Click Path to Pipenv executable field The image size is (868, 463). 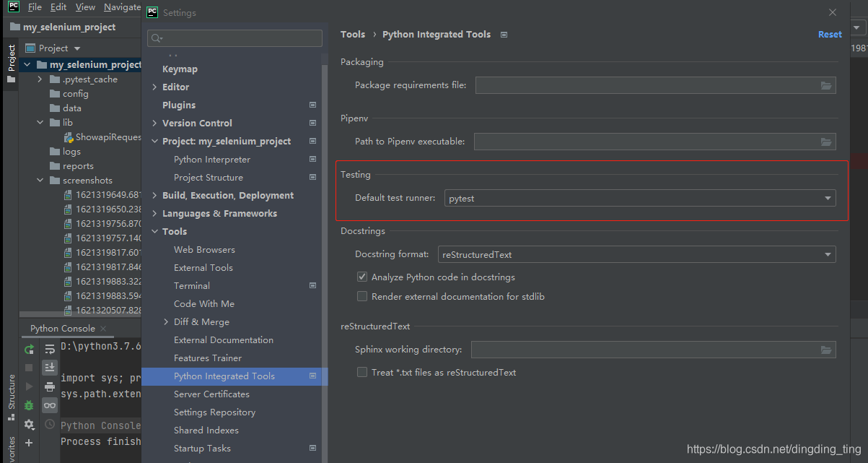coord(654,142)
